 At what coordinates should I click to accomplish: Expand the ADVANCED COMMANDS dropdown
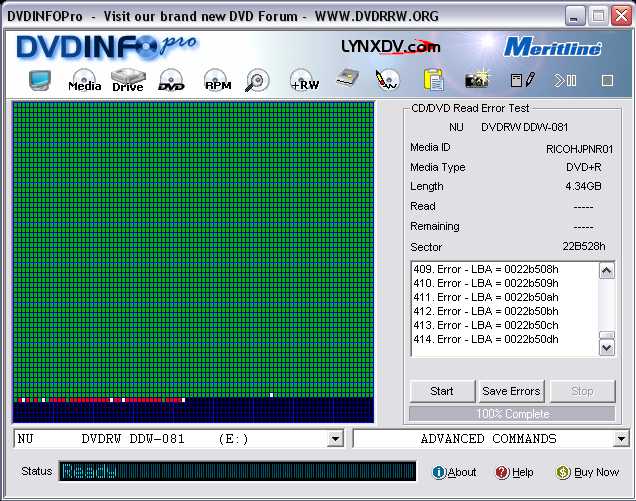pos(621,439)
